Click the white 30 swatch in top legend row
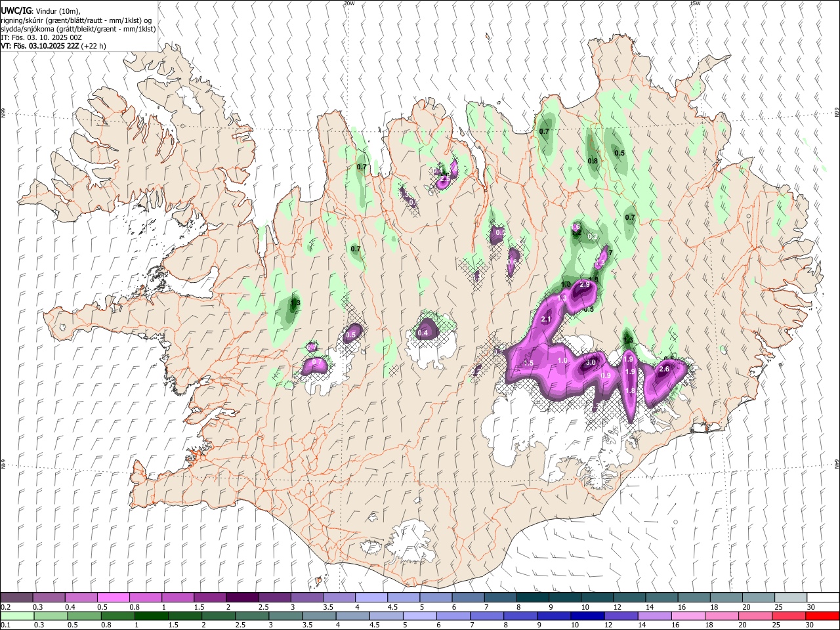This screenshot has width=840, height=630. click(x=823, y=598)
